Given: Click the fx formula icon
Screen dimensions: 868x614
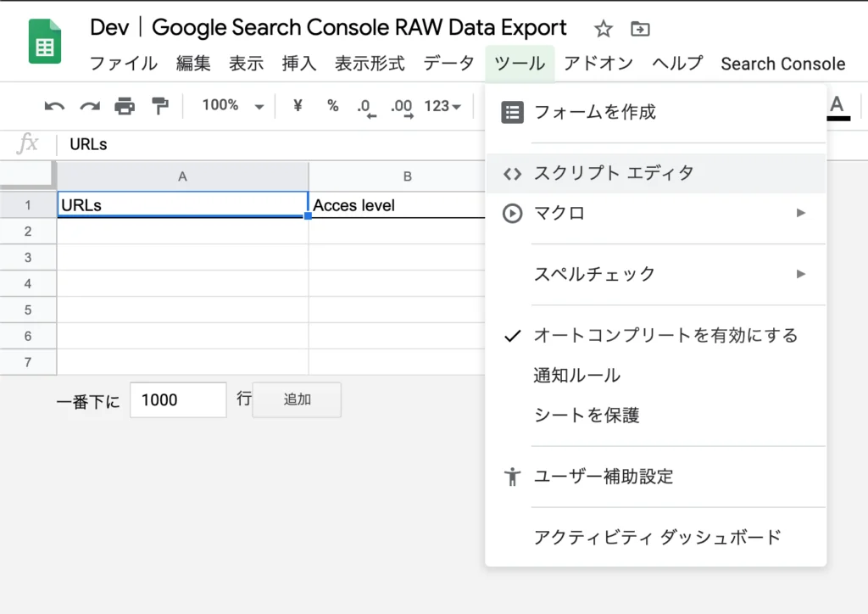Looking at the screenshot, I should click(27, 144).
